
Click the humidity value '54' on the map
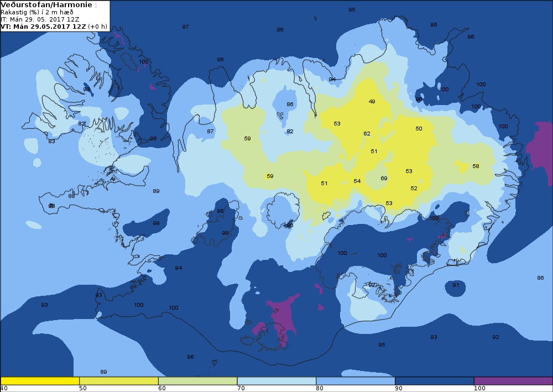357,181
